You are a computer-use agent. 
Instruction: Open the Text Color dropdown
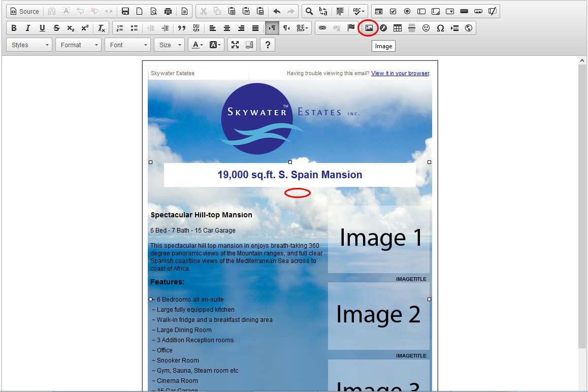pyautogui.click(x=197, y=45)
